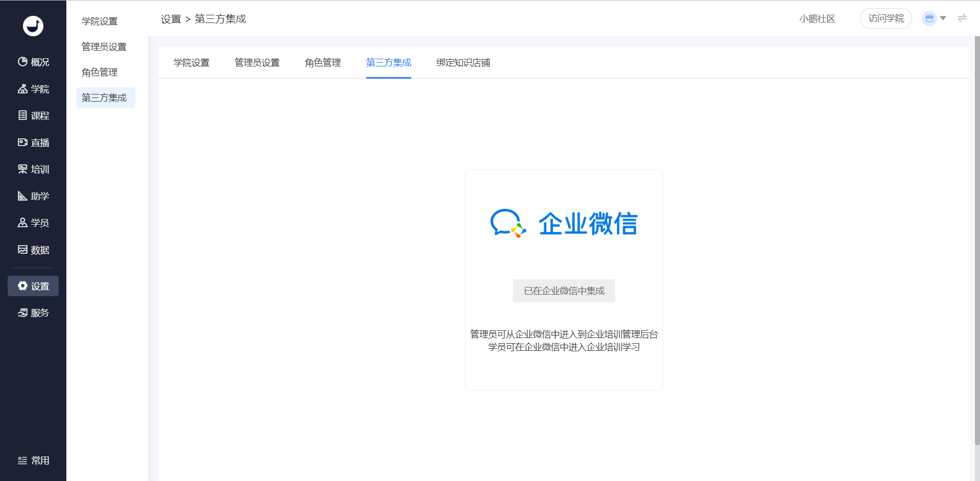The image size is (980, 481).
Task: Click text 学员可在企业微信中进入企业培训学习
Action: tap(564, 347)
